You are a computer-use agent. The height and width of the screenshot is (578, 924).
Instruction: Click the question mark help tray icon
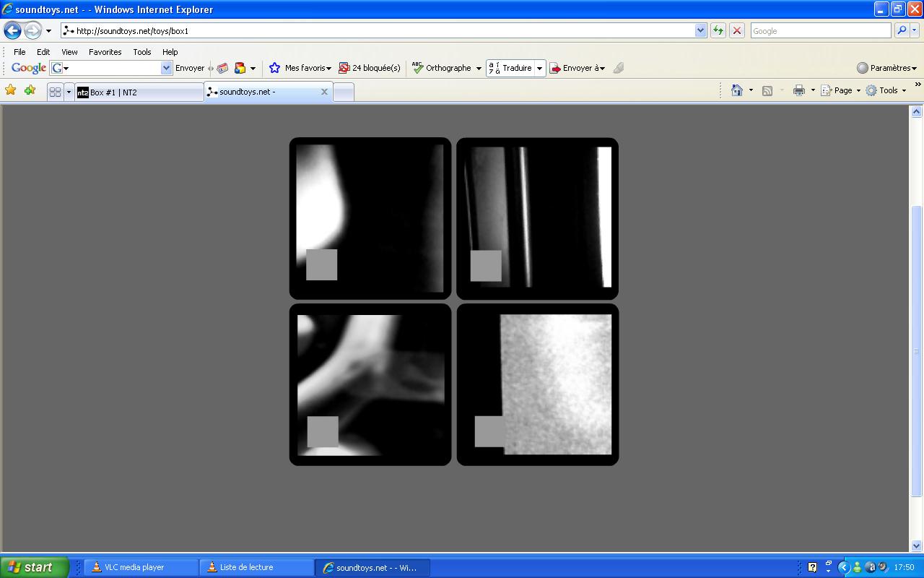(812, 567)
